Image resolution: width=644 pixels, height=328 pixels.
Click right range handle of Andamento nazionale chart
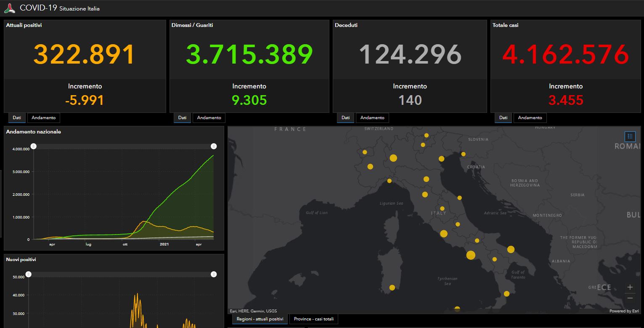tap(214, 146)
